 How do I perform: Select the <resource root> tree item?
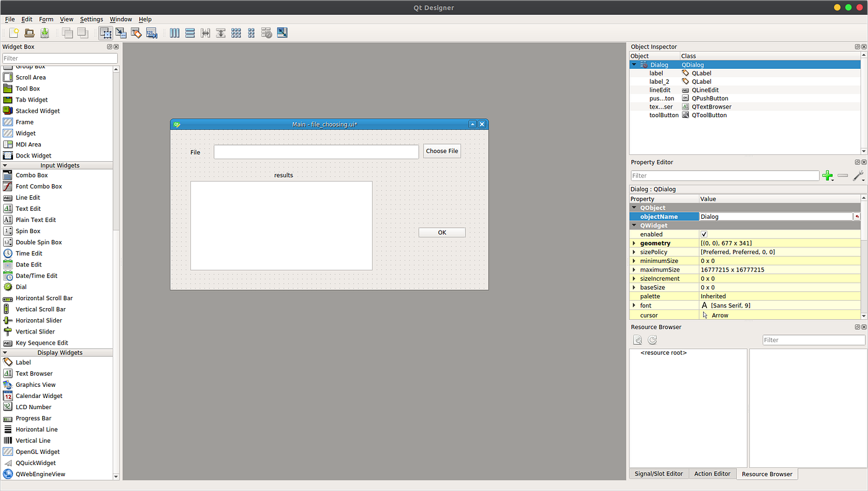[663, 353]
